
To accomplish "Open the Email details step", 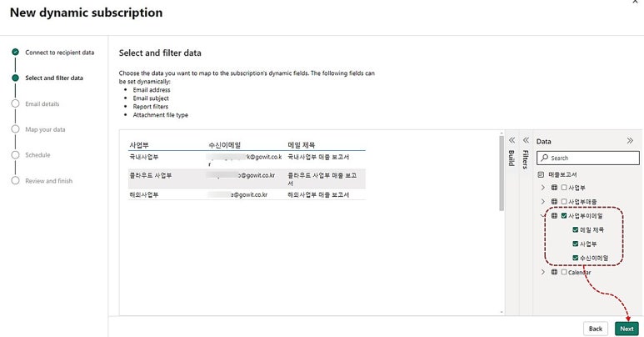I will point(42,103).
